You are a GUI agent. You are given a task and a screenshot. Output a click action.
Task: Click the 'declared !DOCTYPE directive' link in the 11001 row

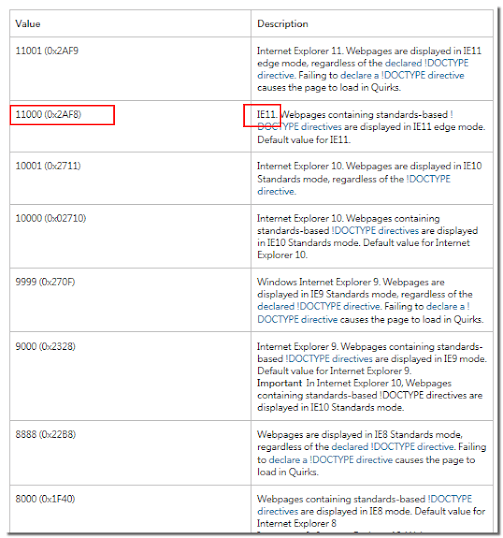[x=363, y=69]
